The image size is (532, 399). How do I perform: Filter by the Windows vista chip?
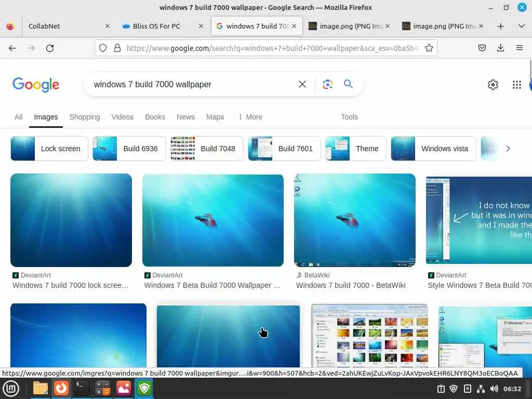(433, 149)
